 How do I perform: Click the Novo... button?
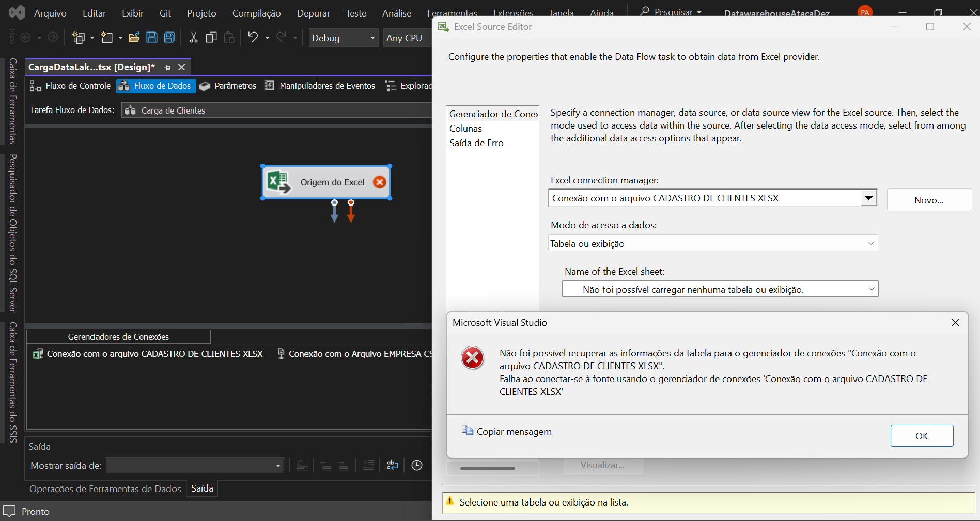tap(929, 200)
